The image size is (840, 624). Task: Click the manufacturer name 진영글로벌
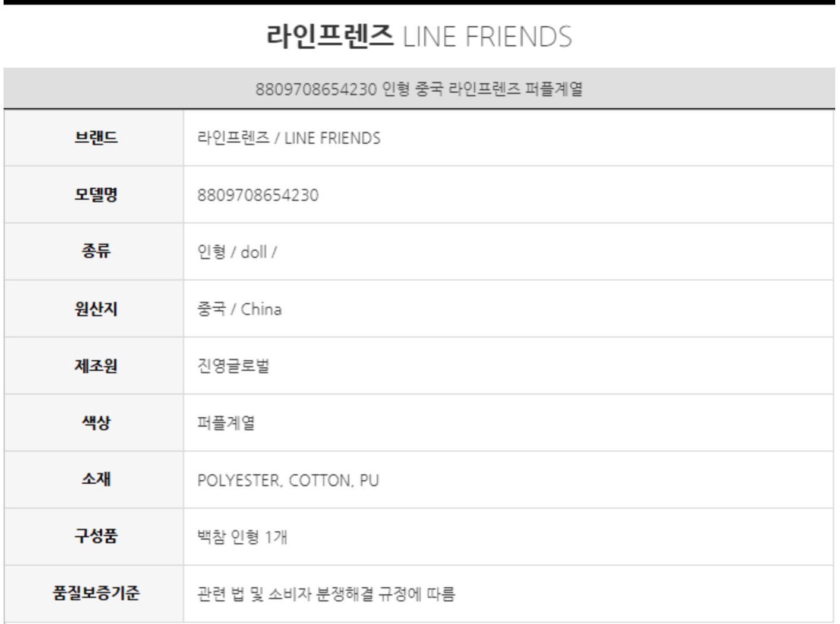[x=233, y=365]
